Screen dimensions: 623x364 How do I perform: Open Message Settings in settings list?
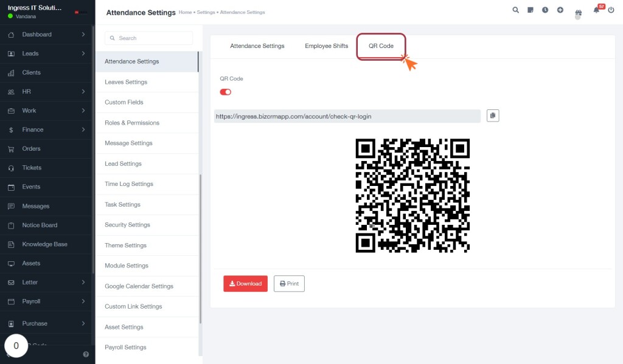[147, 143]
